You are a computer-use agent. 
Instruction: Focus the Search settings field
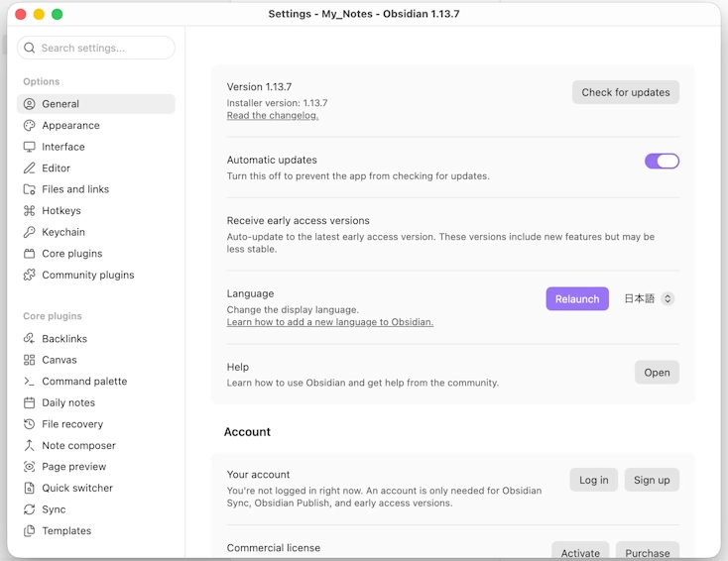pyautogui.click(x=96, y=48)
